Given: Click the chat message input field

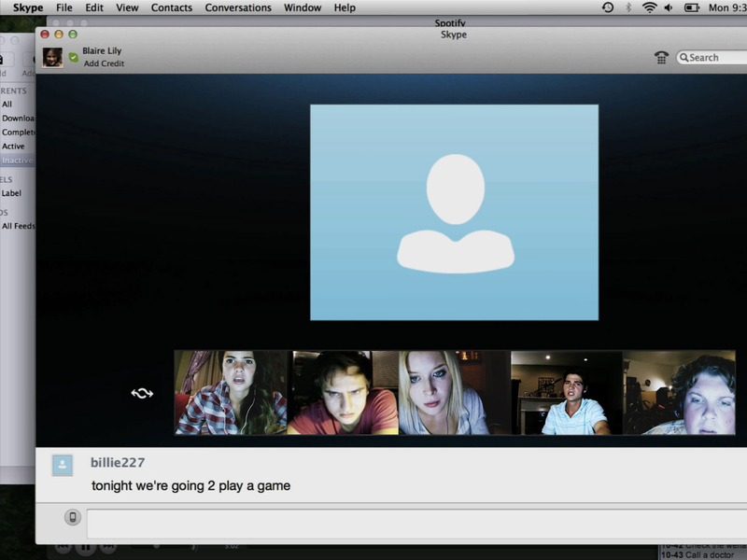Looking at the screenshot, I should click(416, 524).
